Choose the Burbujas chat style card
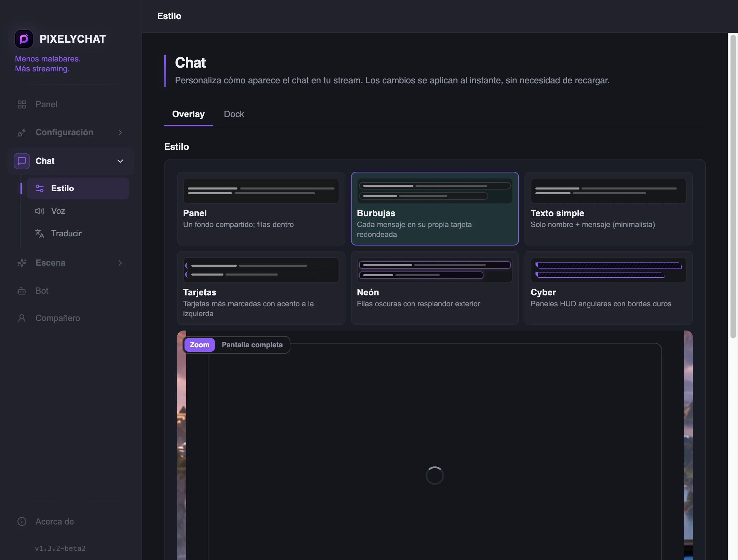 (x=435, y=209)
